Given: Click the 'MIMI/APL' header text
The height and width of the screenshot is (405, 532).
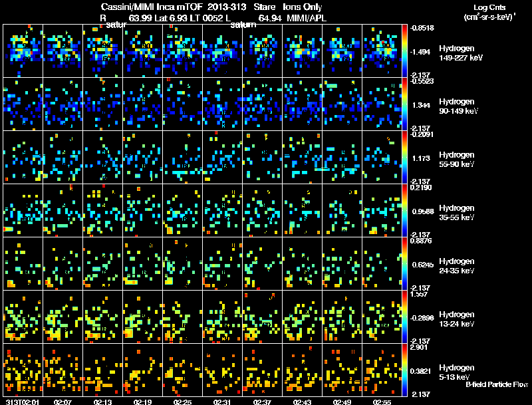Looking at the screenshot, I should 307,19.
